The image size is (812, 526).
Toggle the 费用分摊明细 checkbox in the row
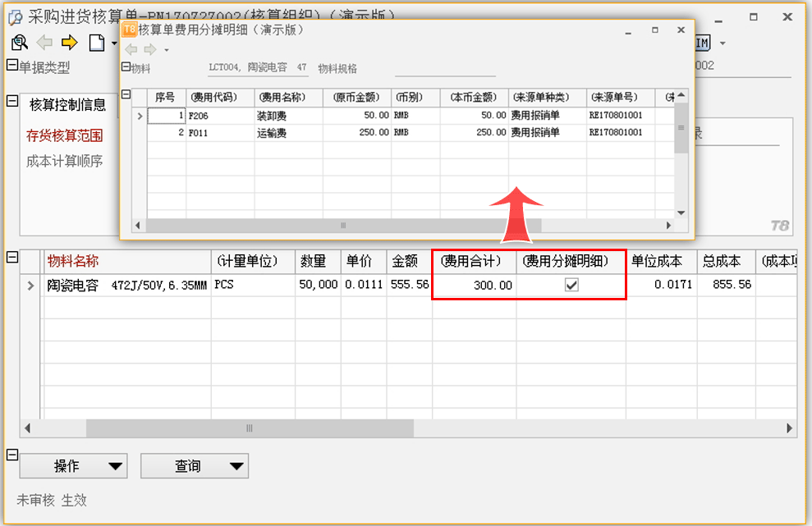[x=572, y=285]
